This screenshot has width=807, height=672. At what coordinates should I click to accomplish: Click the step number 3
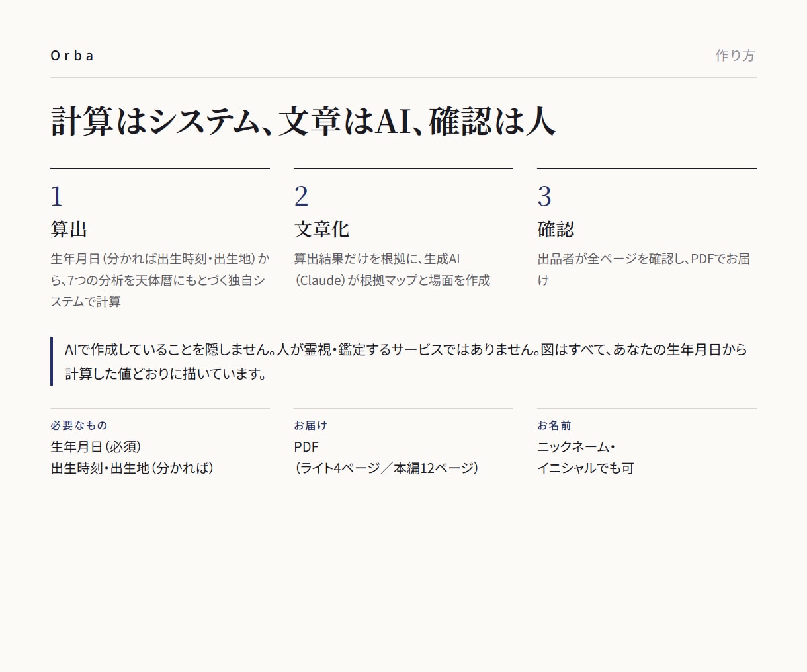click(544, 196)
